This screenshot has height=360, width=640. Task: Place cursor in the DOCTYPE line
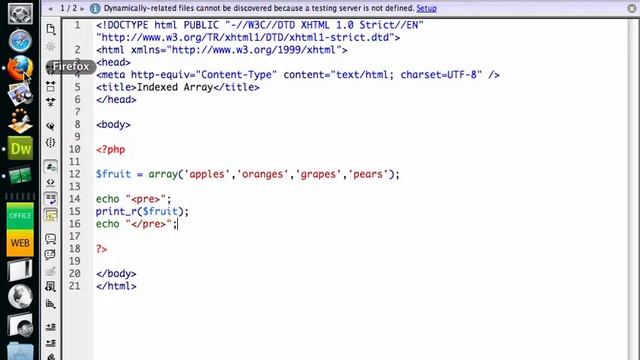tap(260, 25)
